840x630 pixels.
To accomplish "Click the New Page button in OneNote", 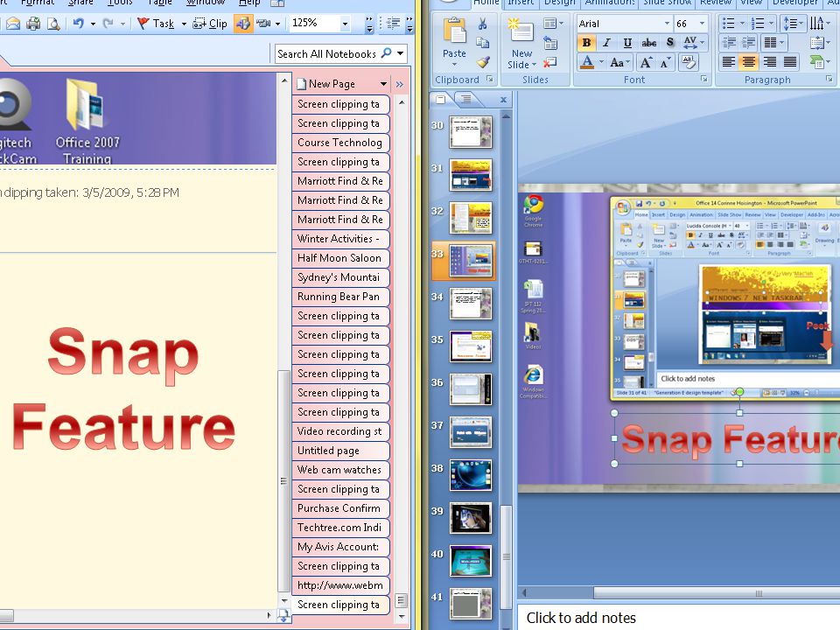I will [x=332, y=84].
